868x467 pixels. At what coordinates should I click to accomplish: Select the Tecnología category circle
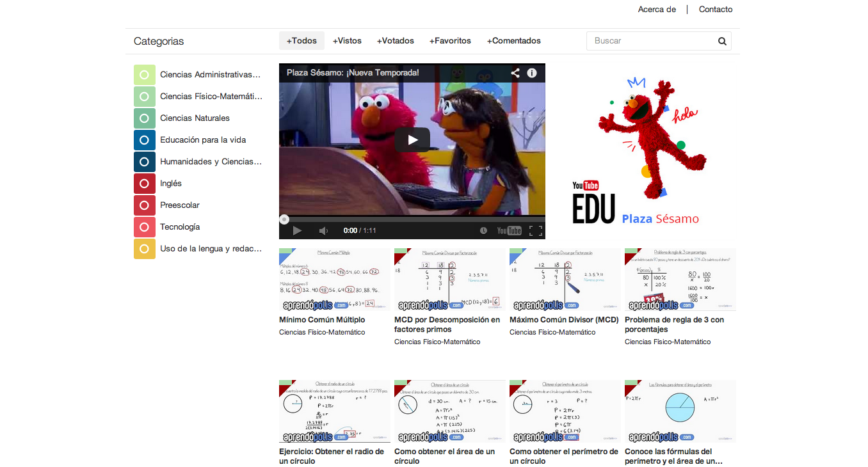click(x=145, y=227)
